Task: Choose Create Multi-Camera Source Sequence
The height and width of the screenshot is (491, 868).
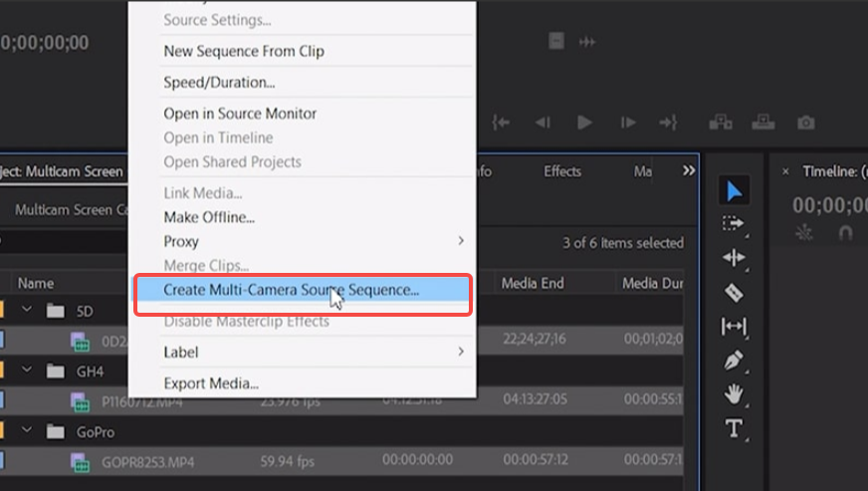Action: pyautogui.click(x=292, y=290)
